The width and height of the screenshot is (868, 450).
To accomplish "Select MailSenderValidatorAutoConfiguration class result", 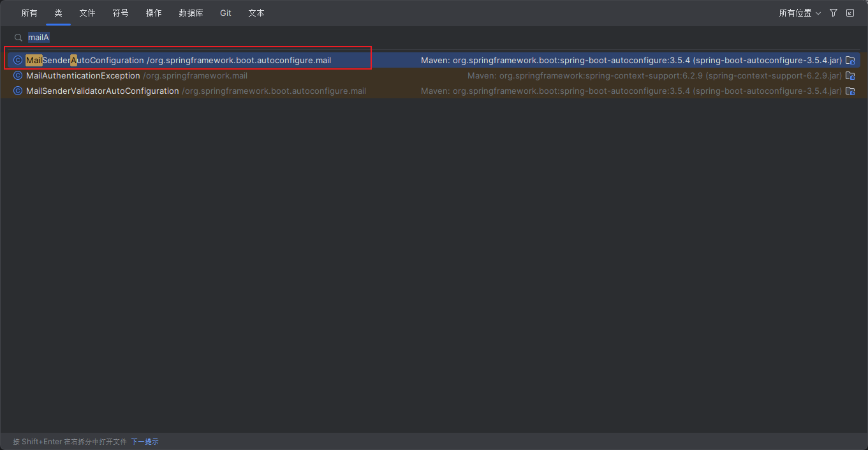I will pyautogui.click(x=434, y=91).
